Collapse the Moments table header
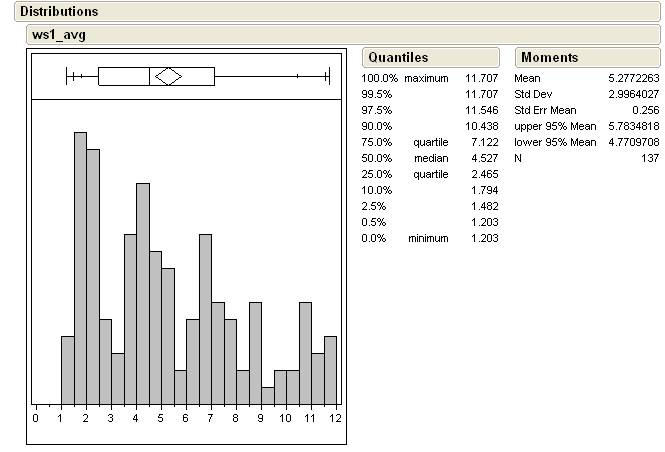This screenshot has width=665, height=452. (x=549, y=58)
